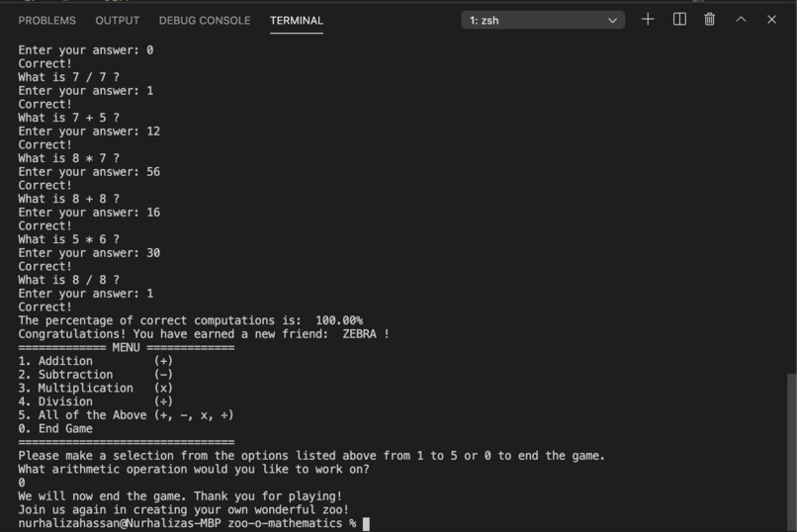Click the 'percentage of correct computations' line
This screenshot has height=532, width=797.
(x=191, y=320)
